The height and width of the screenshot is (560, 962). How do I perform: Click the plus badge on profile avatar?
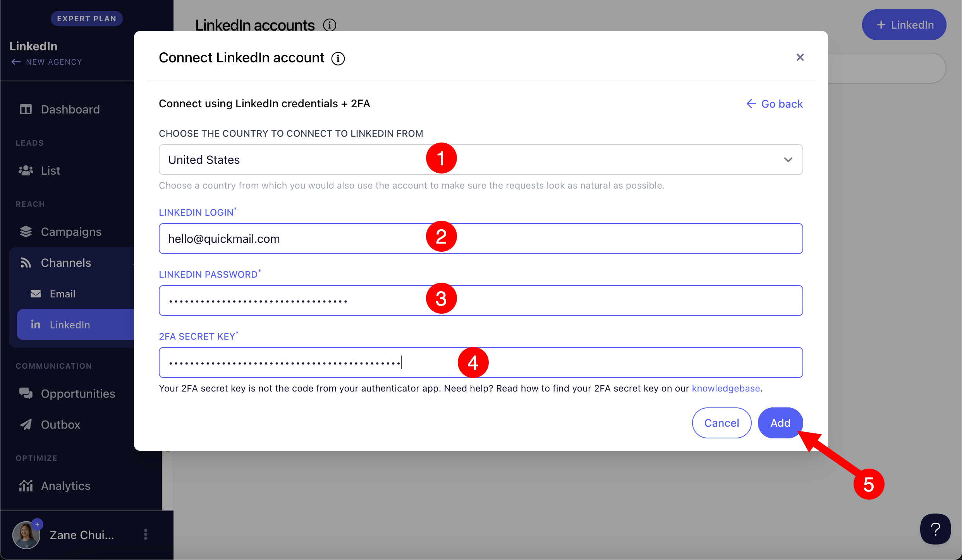[x=37, y=524]
